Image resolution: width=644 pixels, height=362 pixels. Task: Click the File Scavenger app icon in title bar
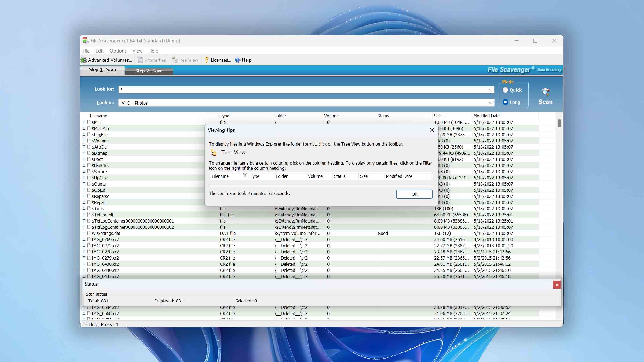pos(85,40)
